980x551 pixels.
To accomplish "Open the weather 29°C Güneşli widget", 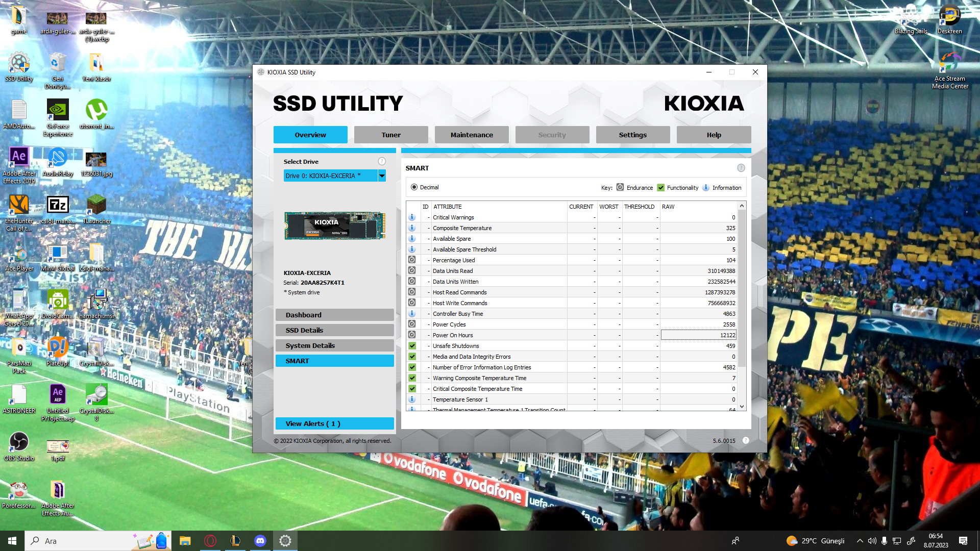I will pyautogui.click(x=816, y=541).
